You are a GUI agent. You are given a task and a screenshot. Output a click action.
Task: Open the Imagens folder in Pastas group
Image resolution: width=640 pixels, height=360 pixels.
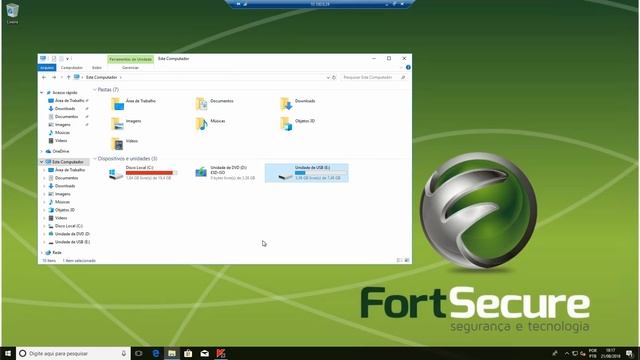[127, 124]
